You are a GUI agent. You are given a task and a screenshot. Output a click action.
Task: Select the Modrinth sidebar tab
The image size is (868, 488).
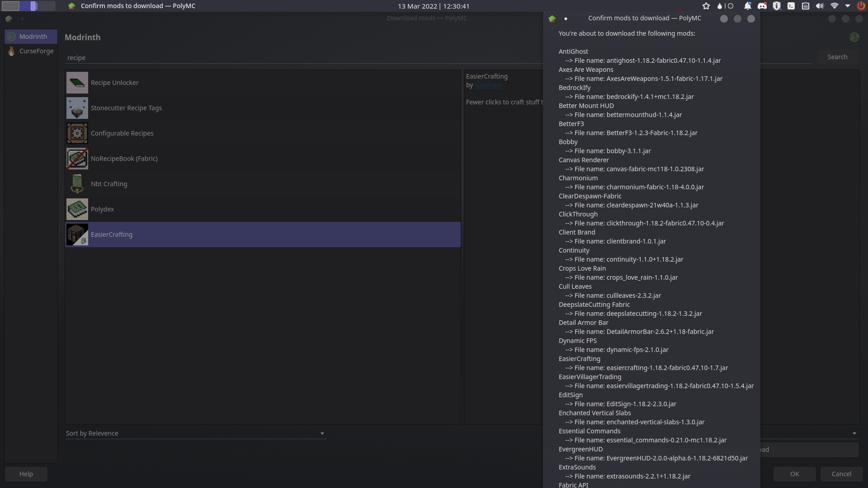(30, 37)
